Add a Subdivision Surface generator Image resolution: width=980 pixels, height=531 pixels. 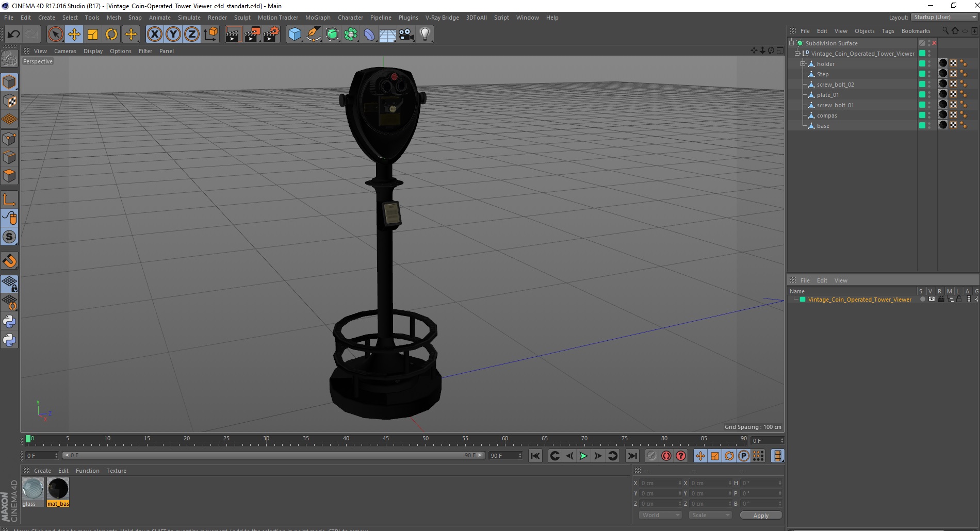pos(332,35)
